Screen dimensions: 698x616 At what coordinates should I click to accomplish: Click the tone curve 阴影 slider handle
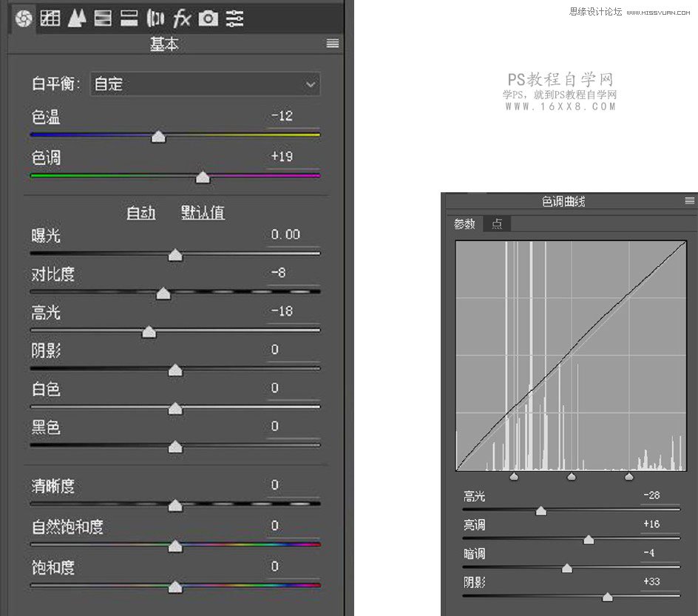[607, 597]
